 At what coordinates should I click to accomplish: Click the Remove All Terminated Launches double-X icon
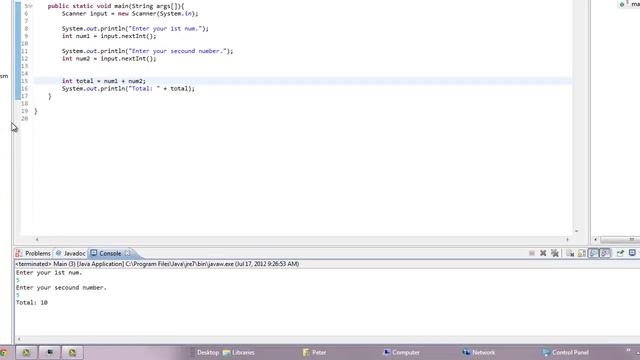click(555, 253)
